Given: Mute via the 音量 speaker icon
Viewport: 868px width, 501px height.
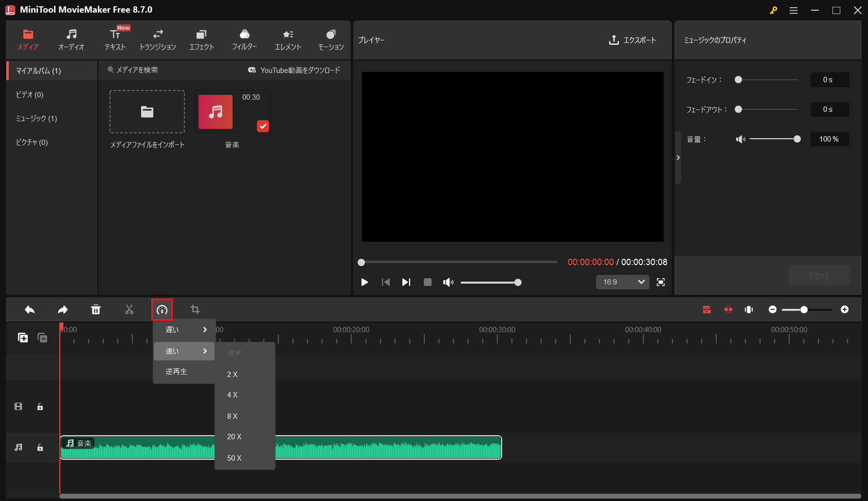Looking at the screenshot, I should (x=741, y=139).
